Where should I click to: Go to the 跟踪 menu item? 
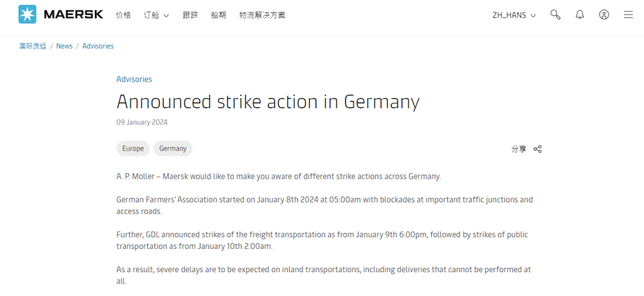point(190,15)
